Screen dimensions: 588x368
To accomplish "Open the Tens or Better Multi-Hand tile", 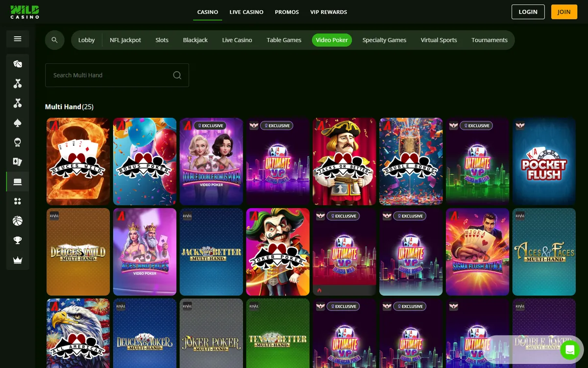I will [x=278, y=333].
